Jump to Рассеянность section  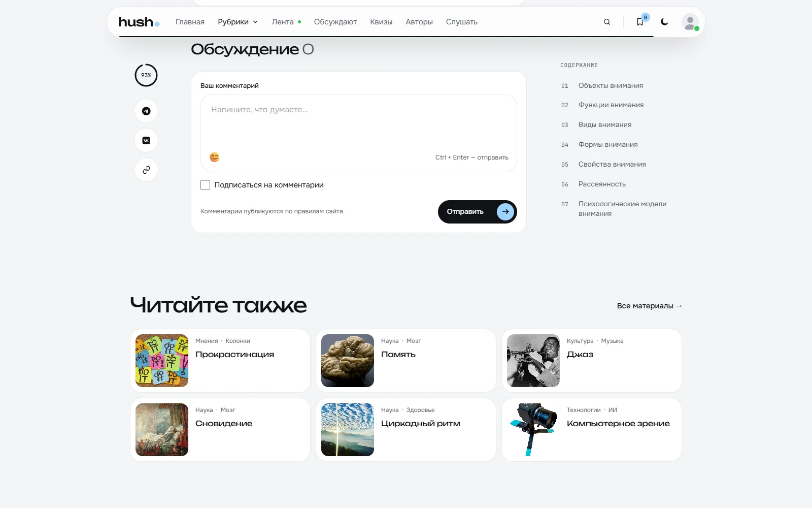point(602,184)
